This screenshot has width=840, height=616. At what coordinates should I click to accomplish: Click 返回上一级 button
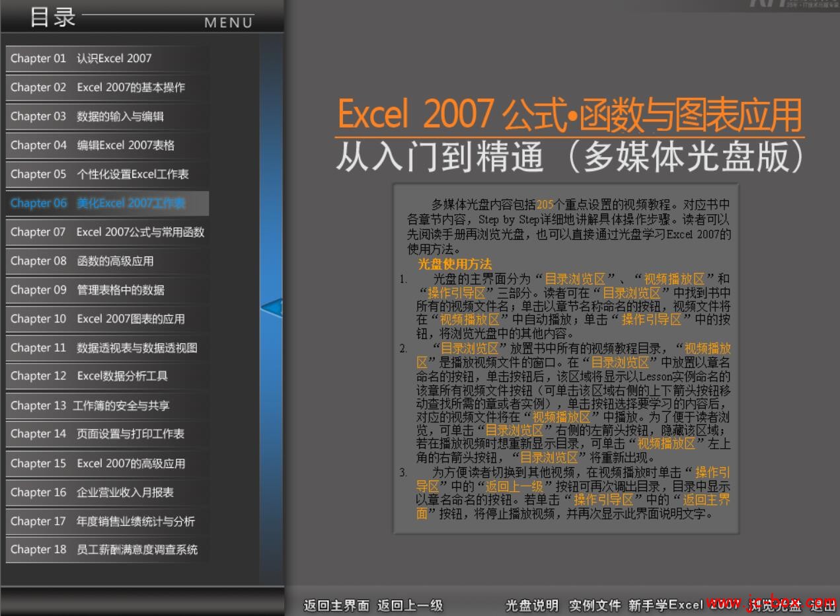(410, 605)
